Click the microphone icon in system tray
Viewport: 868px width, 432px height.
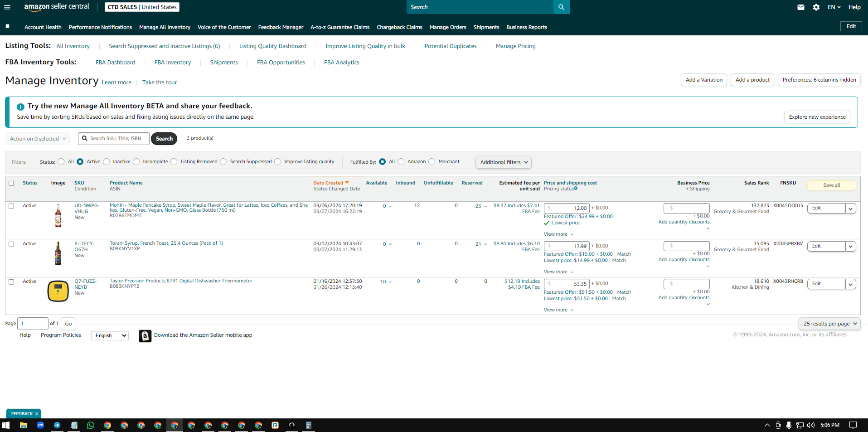789,425
